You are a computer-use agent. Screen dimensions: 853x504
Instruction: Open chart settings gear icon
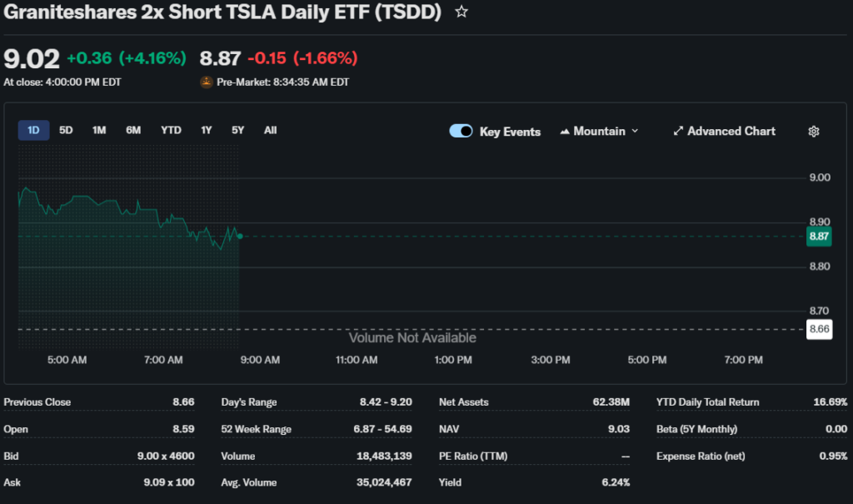click(814, 132)
